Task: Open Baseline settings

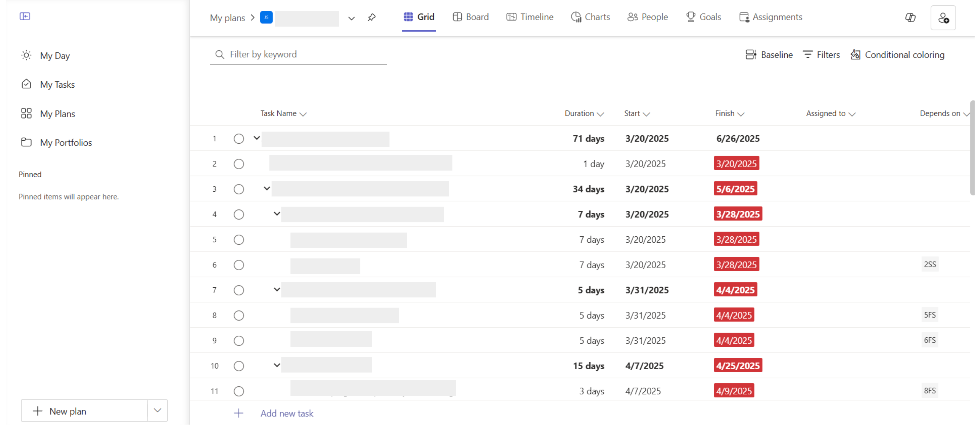Action: (769, 55)
